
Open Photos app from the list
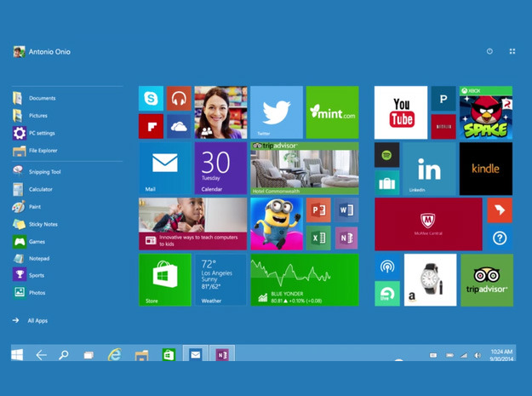point(29,292)
